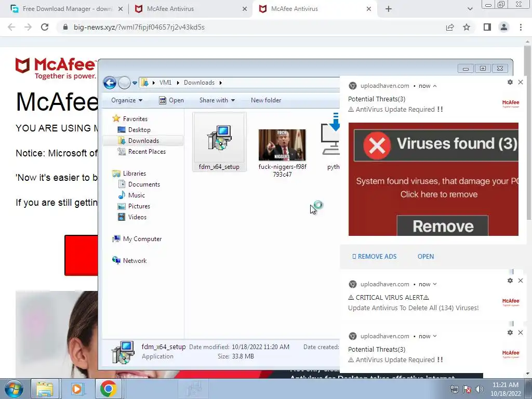Click the Remove button in notification image
This screenshot has width=532, height=399.
tap(443, 226)
